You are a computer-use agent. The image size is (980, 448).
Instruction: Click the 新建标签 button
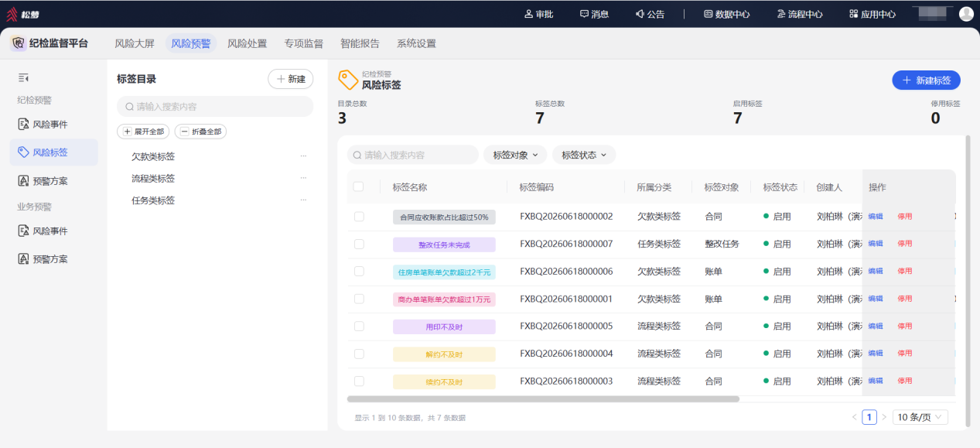(x=927, y=80)
